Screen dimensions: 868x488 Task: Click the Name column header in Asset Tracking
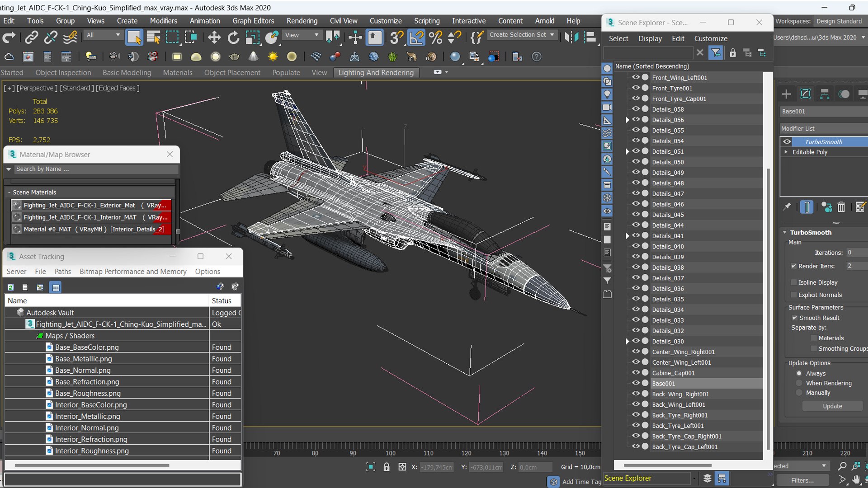coord(107,301)
